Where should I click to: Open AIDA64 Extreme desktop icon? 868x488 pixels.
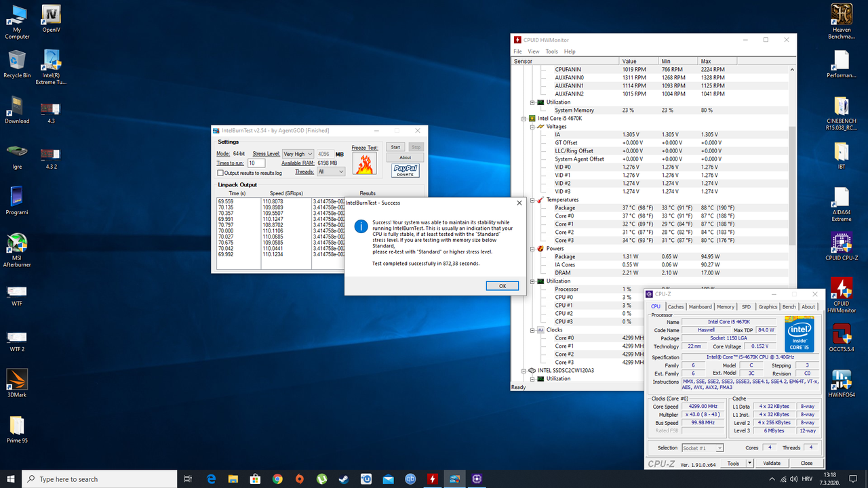click(x=842, y=205)
